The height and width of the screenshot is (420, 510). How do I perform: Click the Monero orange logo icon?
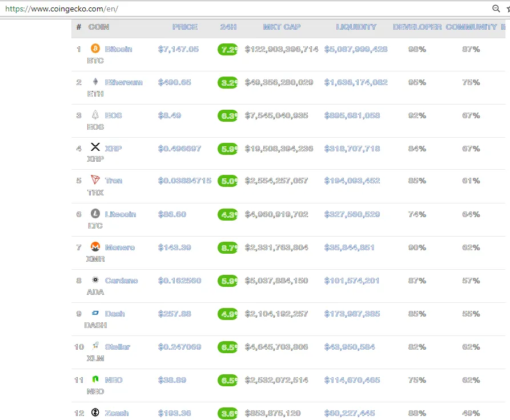pyautogui.click(x=95, y=247)
